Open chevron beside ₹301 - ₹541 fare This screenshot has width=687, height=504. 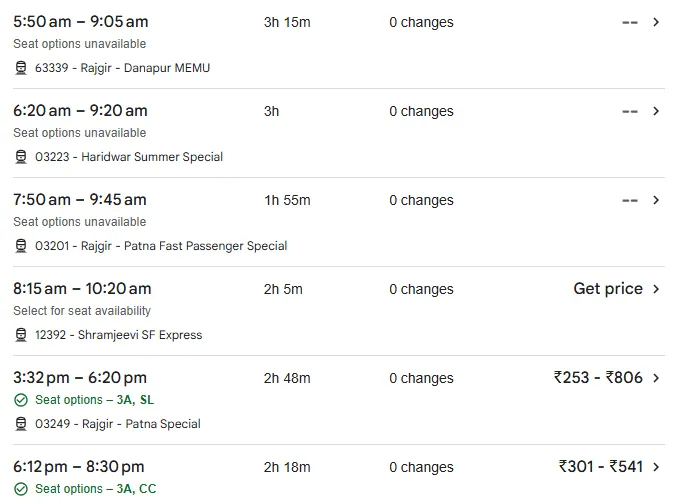pyautogui.click(x=656, y=467)
